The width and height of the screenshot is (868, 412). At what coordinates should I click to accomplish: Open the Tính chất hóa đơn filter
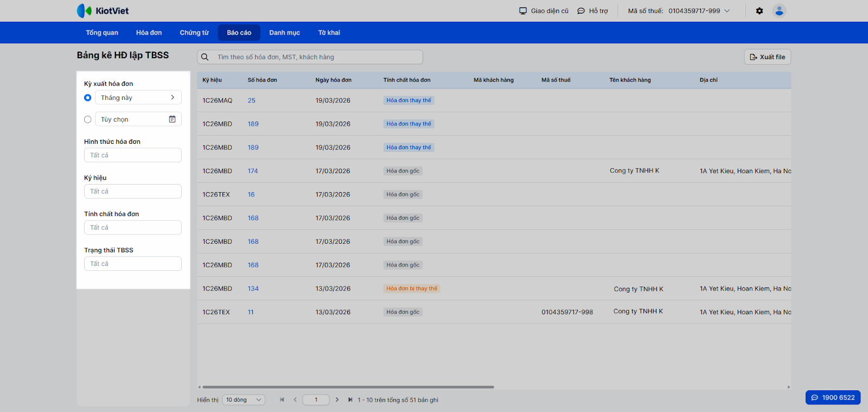(x=133, y=227)
